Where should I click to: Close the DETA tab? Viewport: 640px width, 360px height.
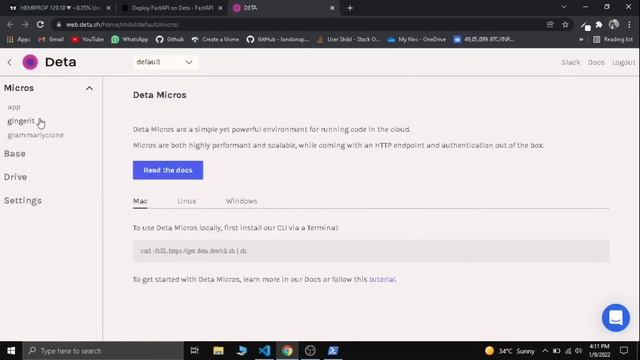[332, 8]
